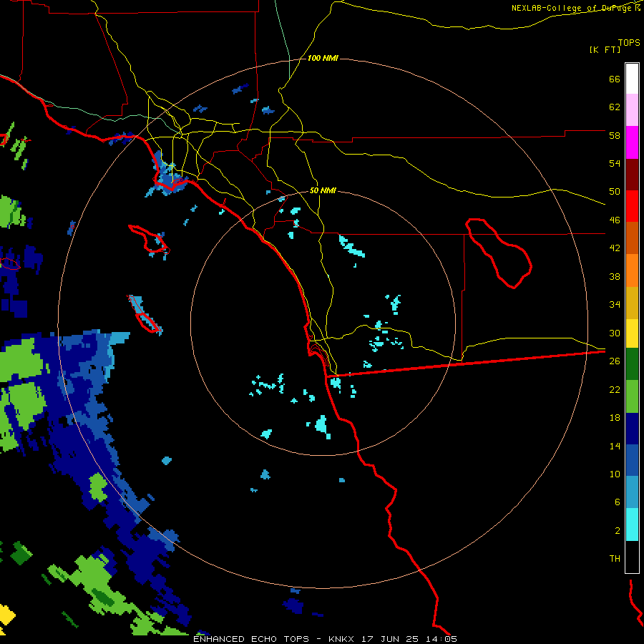Click the bright red legend swatch

tap(632, 206)
